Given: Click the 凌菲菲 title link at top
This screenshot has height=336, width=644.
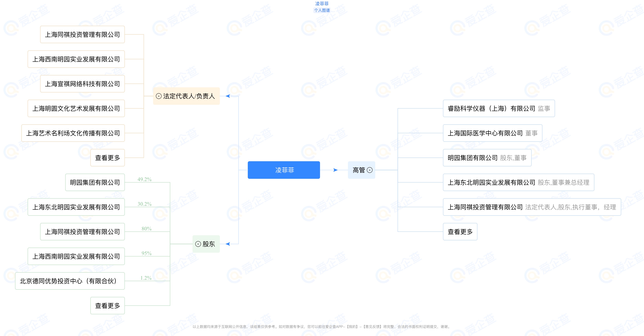Looking at the screenshot, I should tap(322, 4).
